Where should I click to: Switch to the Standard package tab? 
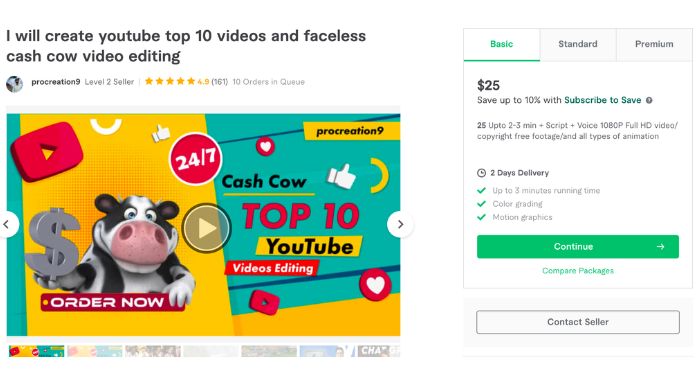click(x=578, y=44)
